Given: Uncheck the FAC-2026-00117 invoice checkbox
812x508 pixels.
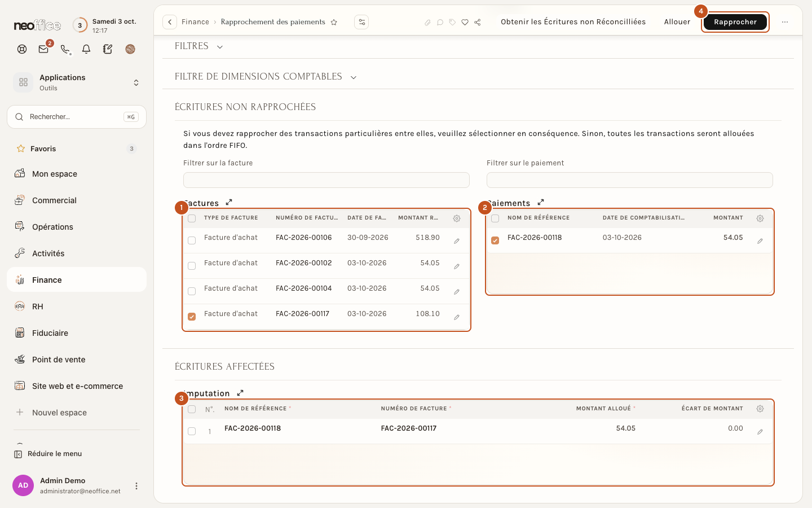Looking at the screenshot, I should pos(192,317).
